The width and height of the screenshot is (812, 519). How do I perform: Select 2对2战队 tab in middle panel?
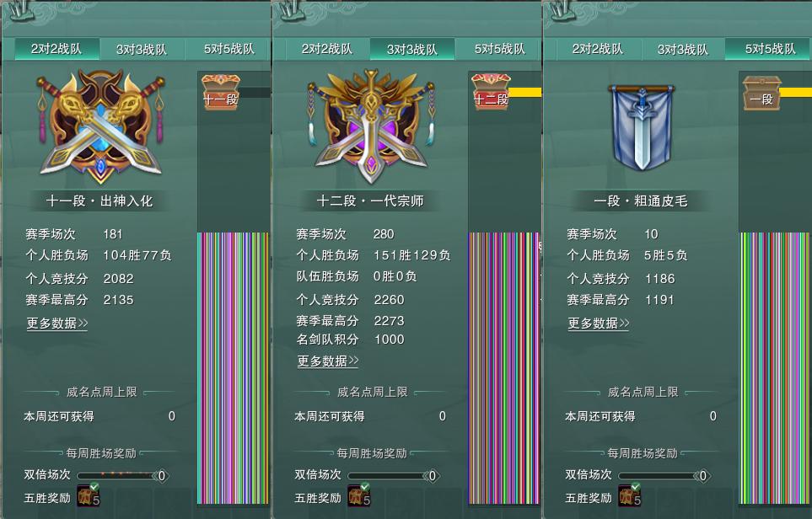coord(327,50)
